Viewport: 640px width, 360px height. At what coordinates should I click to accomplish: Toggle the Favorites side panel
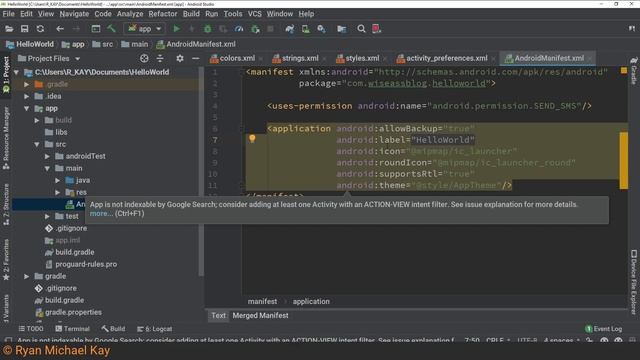coord(6,260)
